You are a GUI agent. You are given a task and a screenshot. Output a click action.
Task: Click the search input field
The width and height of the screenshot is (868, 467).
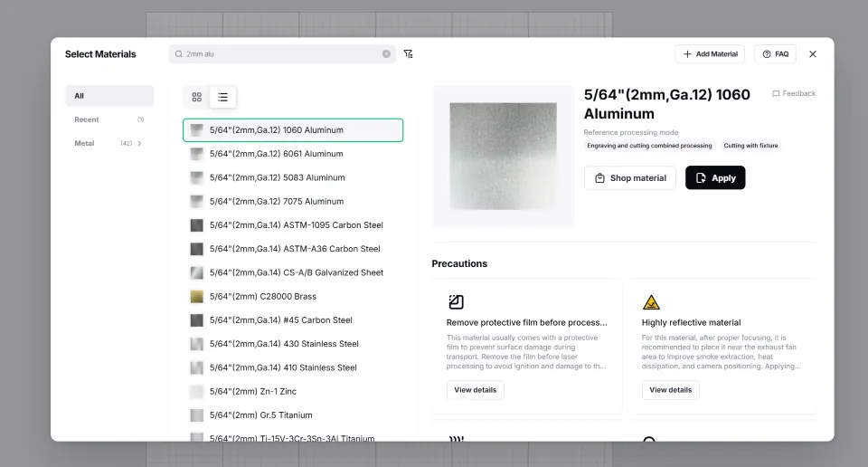(x=283, y=53)
